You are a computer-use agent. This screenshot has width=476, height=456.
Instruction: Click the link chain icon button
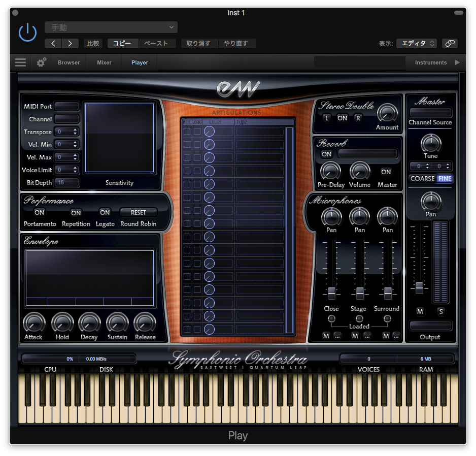click(x=450, y=44)
